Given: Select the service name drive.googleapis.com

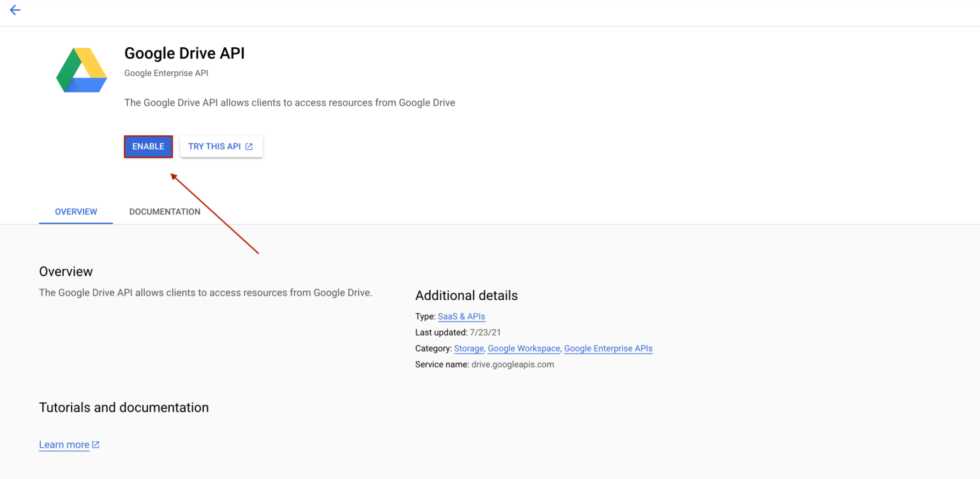Looking at the screenshot, I should [x=512, y=364].
